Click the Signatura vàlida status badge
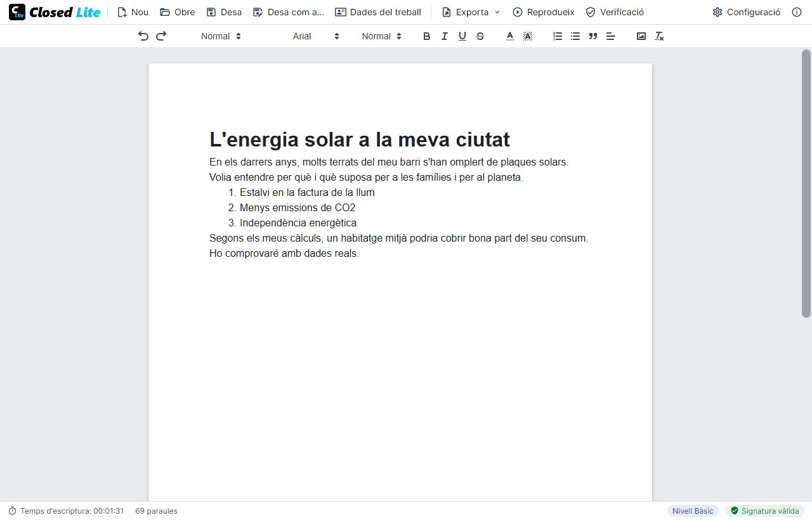 764,511
